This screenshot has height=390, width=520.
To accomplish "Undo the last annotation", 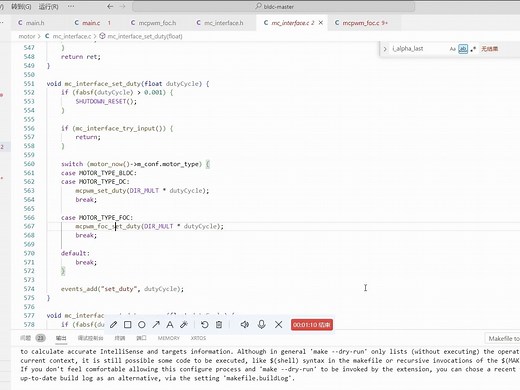I will coord(205,324).
